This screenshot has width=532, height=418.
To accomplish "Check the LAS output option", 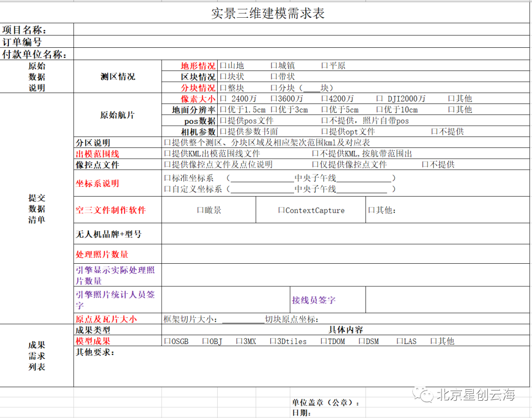I will tap(399, 341).
